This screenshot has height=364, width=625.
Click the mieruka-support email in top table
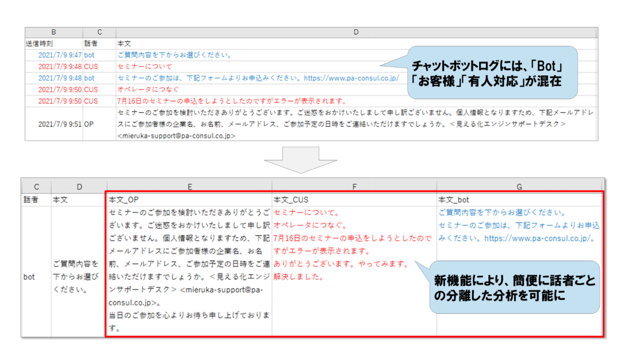click(176, 135)
